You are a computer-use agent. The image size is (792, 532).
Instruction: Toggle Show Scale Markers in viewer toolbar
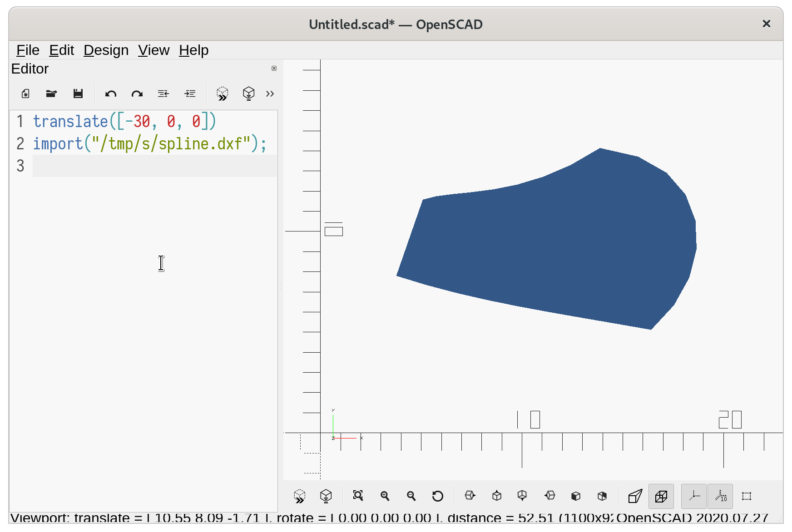[720, 496]
